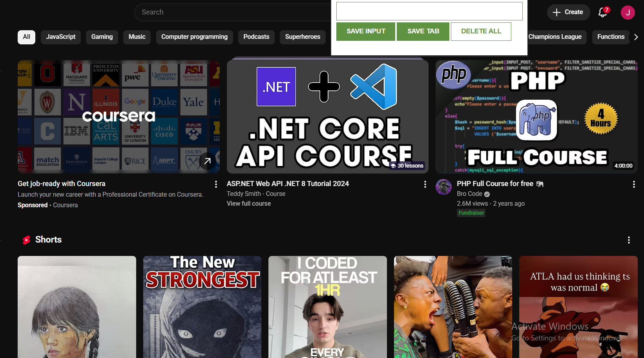Open options menu for Coursera ad

[216, 184]
